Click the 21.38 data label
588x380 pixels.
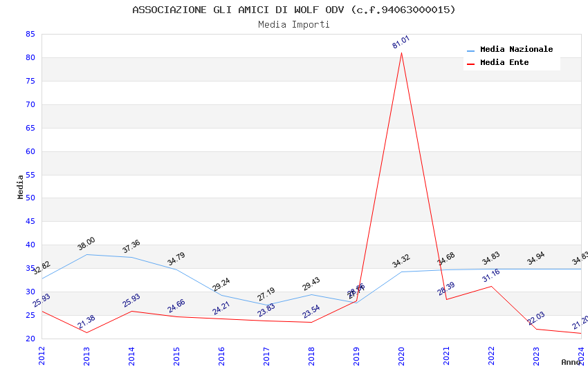[x=86, y=322]
